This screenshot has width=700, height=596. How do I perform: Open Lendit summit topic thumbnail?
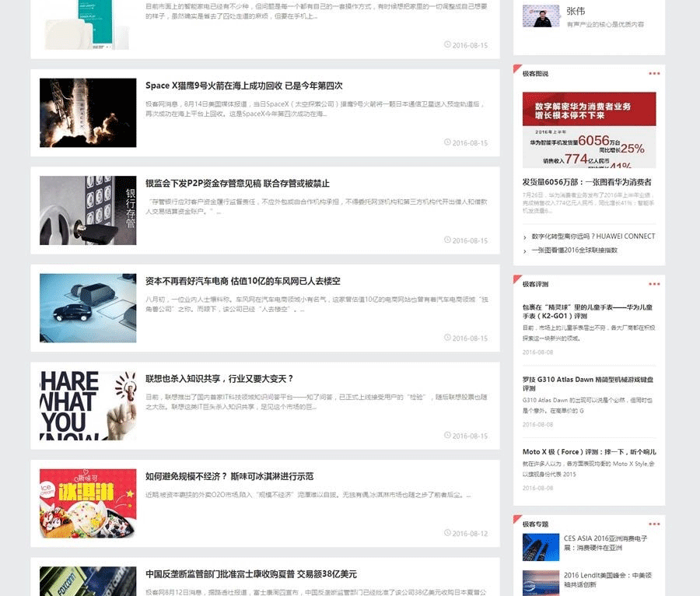click(541, 583)
